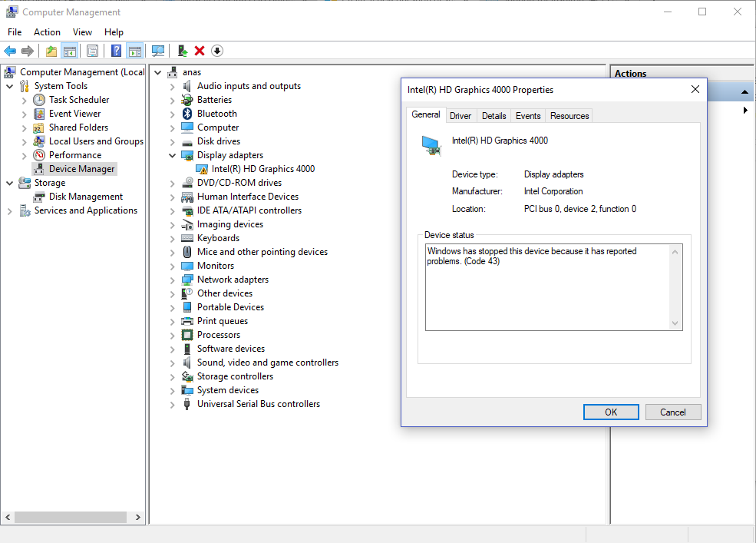Click the blue Help question mark icon

pyautogui.click(x=116, y=51)
